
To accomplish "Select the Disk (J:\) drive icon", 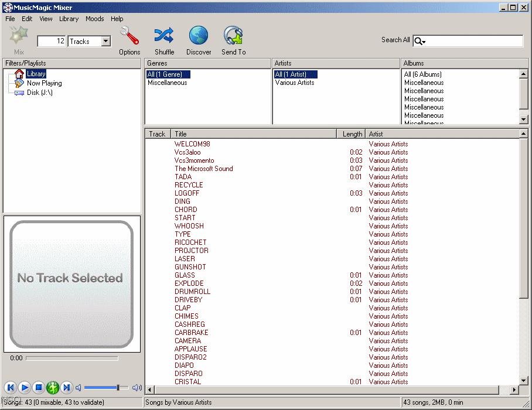I will pyautogui.click(x=19, y=93).
